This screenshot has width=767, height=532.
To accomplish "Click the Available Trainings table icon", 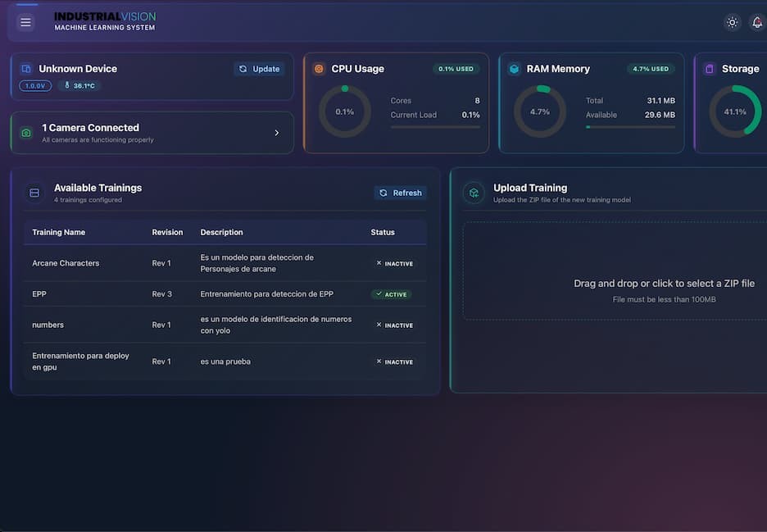I will click(x=34, y=192).
